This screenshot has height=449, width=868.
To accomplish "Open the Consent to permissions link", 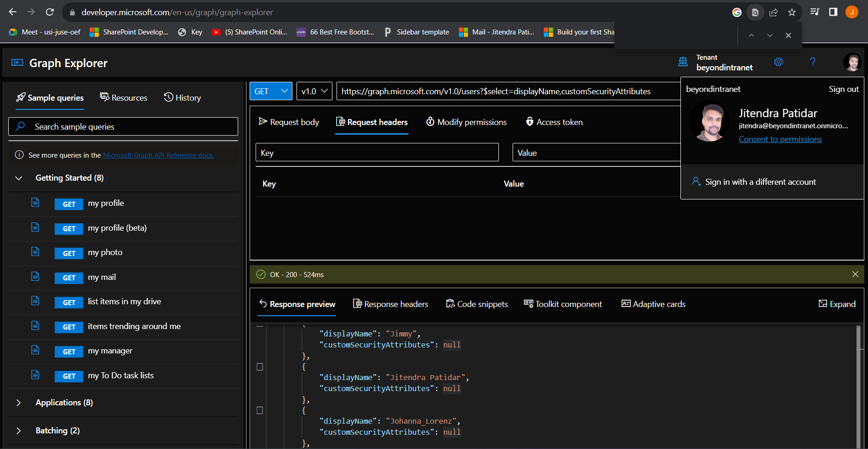I will coord(780,139).
